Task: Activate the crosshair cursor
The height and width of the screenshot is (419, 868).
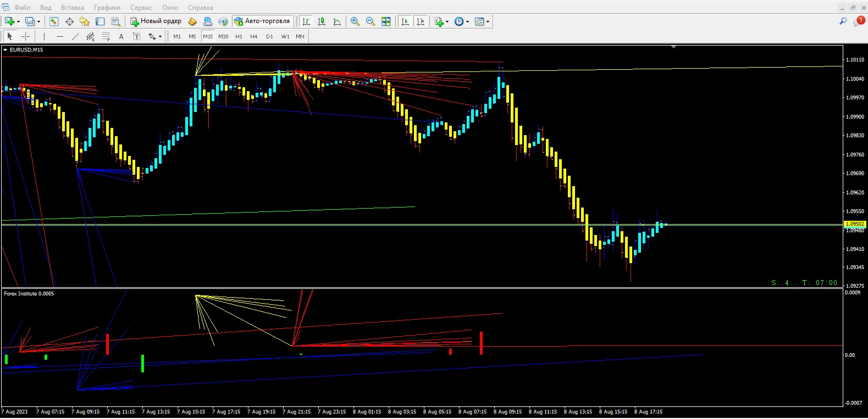Action: point(25,37)
